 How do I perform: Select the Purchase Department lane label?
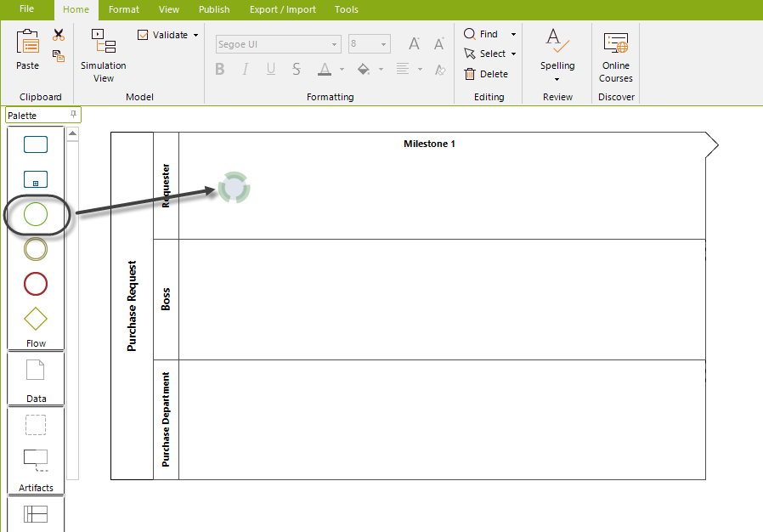point(166,420)
